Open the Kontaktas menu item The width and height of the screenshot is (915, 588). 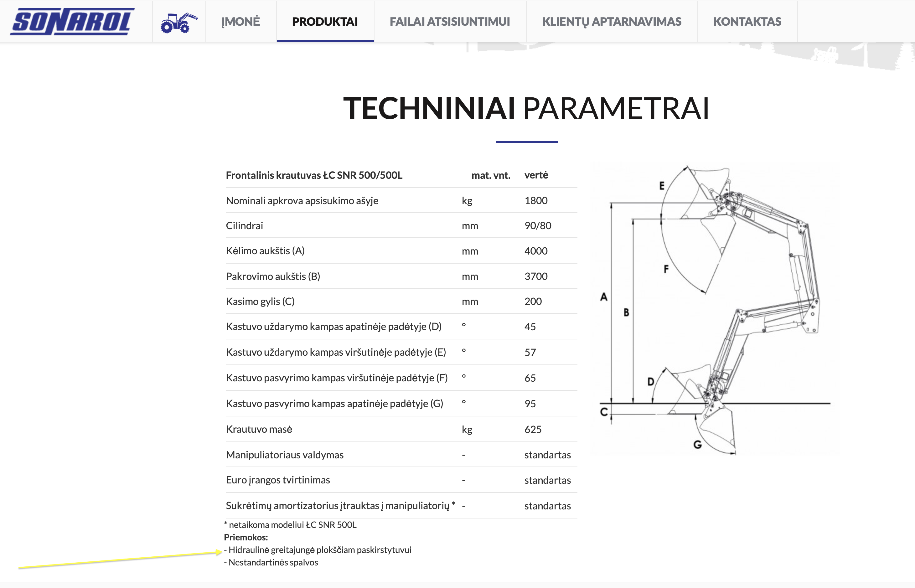pyautogui.click(x=747, y=22)
